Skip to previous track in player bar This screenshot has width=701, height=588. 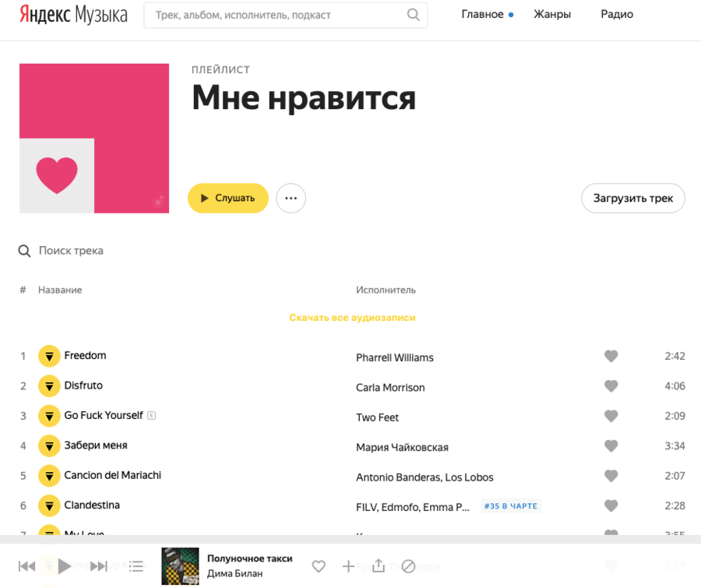coord(26,566)
